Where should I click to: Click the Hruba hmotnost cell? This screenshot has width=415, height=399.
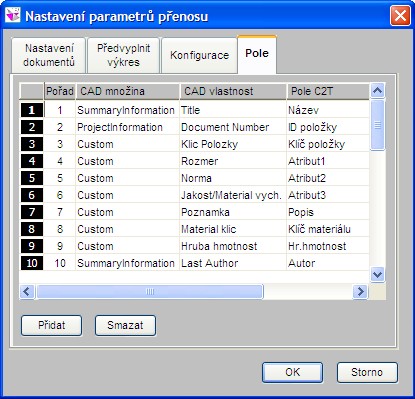(233, 246)
